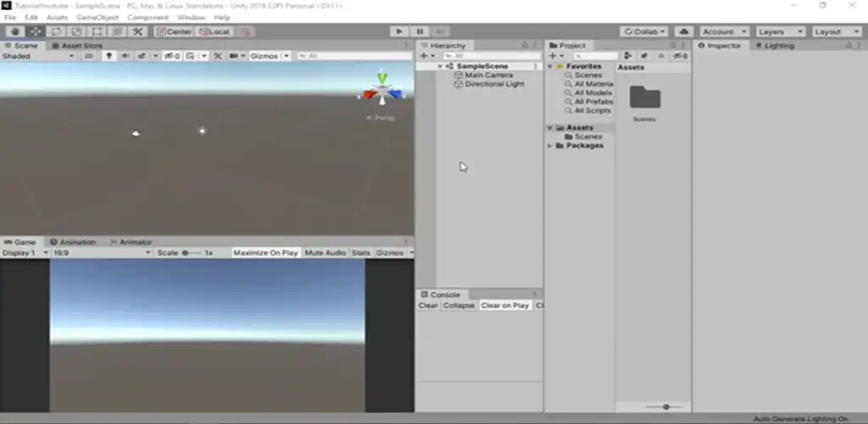Click Project search by label icon
The height and width of the screenshot is (424, 868).
click(x=644, y=56)
